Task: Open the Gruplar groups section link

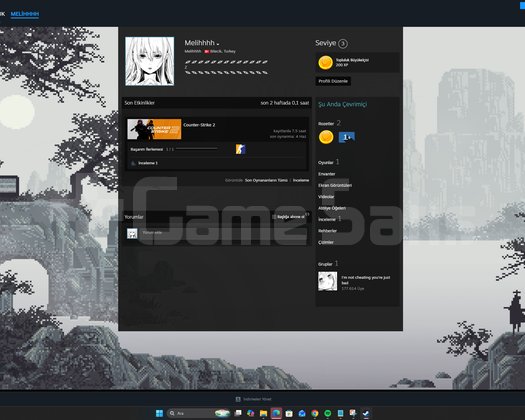Action: click(325, 264)
